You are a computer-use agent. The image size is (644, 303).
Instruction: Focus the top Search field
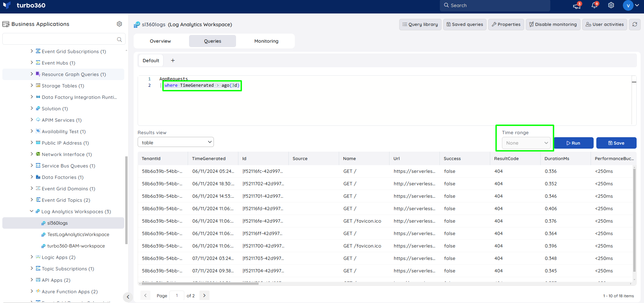(x=495, y=5)
